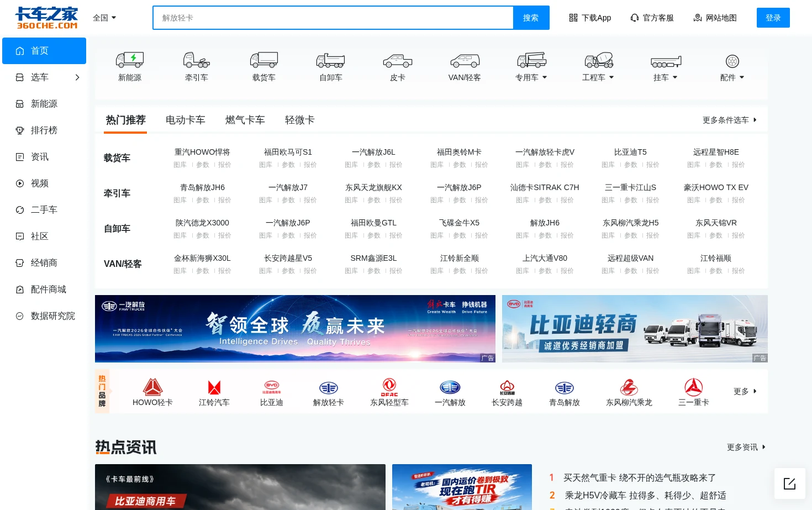812x510 pixels.
Task: Open the 长安跨越 brand logo
Action: (507, 387)
